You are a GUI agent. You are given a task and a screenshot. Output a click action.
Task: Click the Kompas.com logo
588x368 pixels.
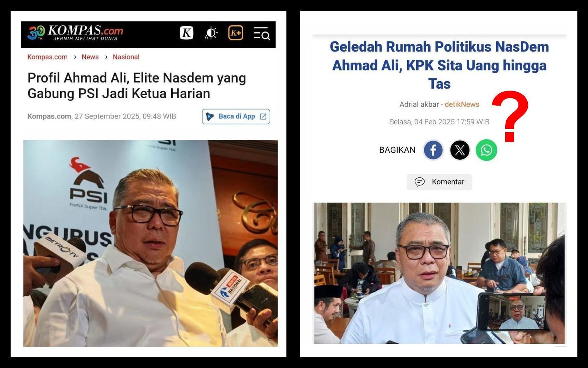coord(75,33)
